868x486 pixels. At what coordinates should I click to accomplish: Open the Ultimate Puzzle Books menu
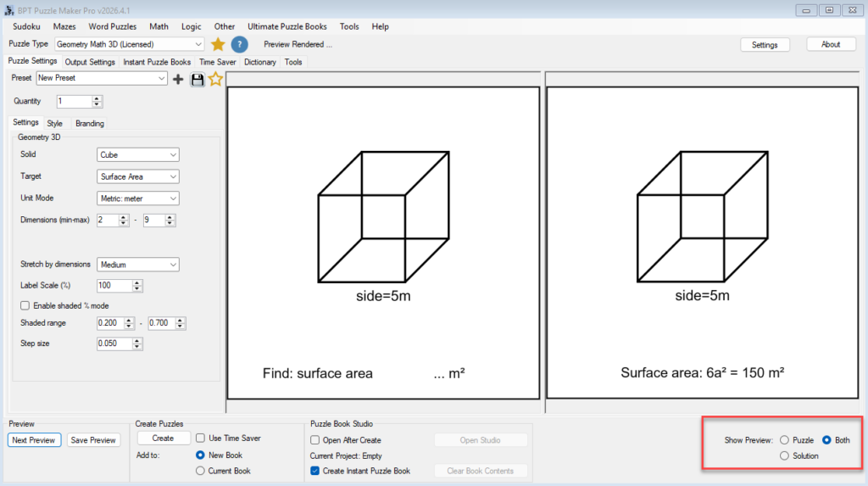(287, 26)
